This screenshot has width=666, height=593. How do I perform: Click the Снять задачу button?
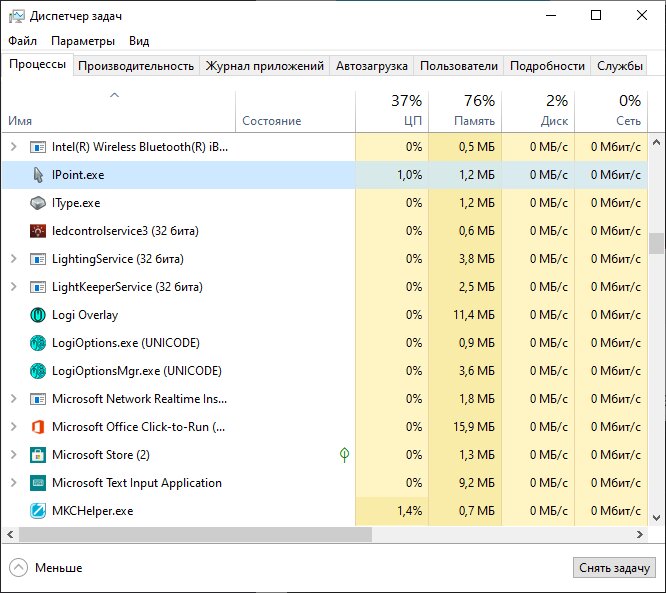[614, 568]
